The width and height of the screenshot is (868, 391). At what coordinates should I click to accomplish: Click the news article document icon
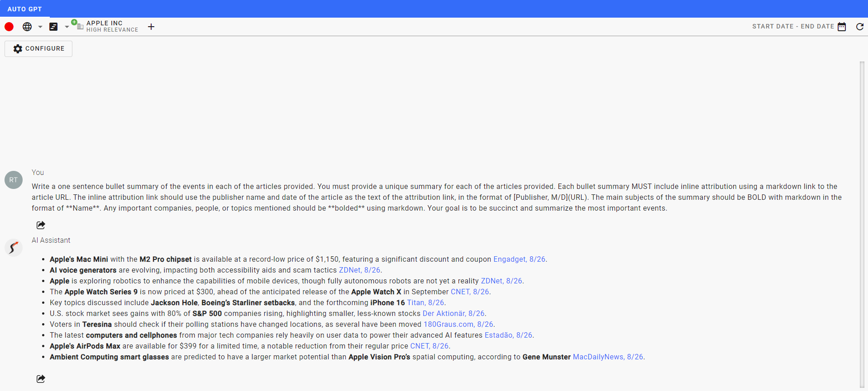pos(53,27)
